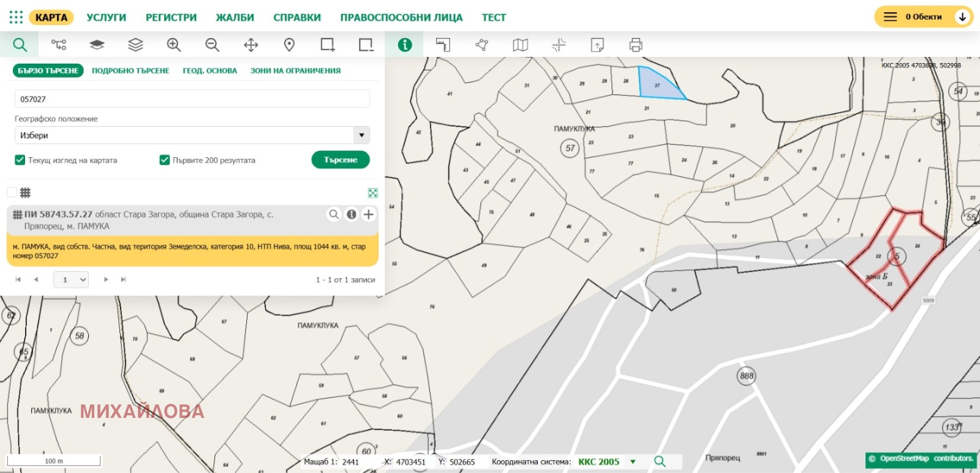Click the 'OpenStreetMap contributors' link
This screenshot has width=980, height=473.
[x=925, y=458]
